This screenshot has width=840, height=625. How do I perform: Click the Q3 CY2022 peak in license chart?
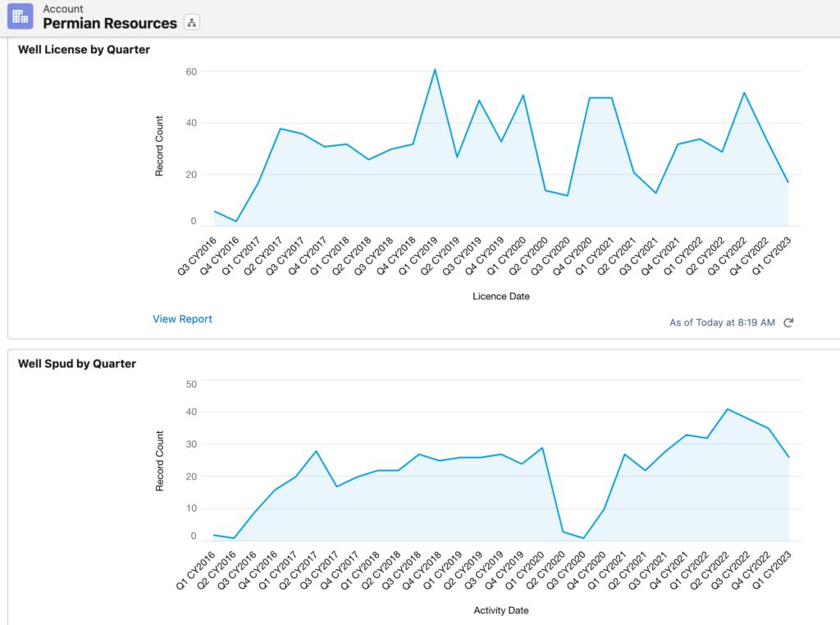[x=744, y=93]
